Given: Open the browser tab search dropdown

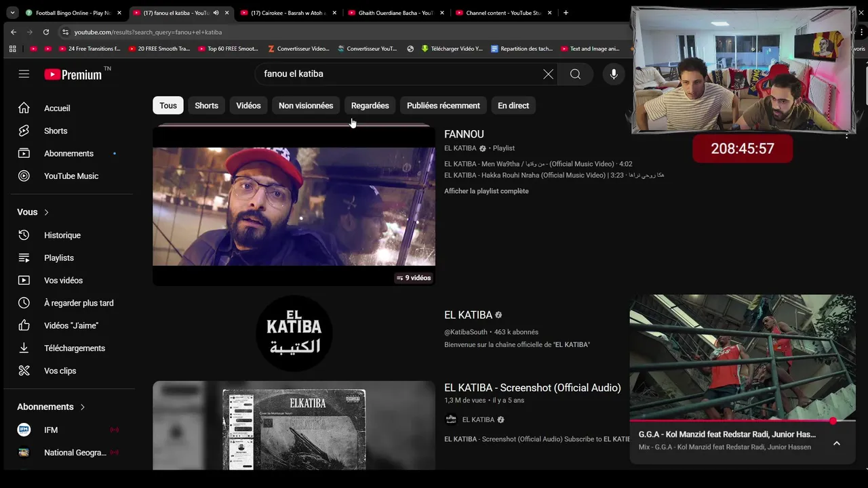Looking at the screenshot, I should (12, 12).
